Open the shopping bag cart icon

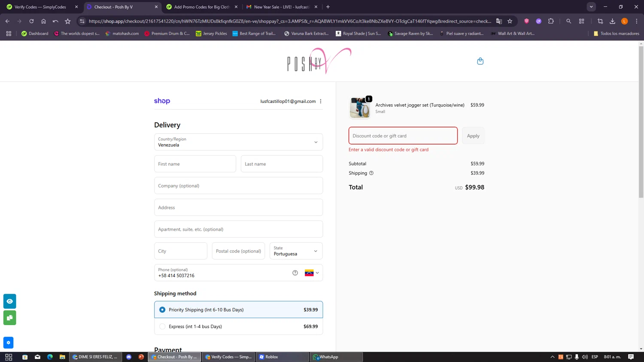pyautogui.click(x=480, y=61)
